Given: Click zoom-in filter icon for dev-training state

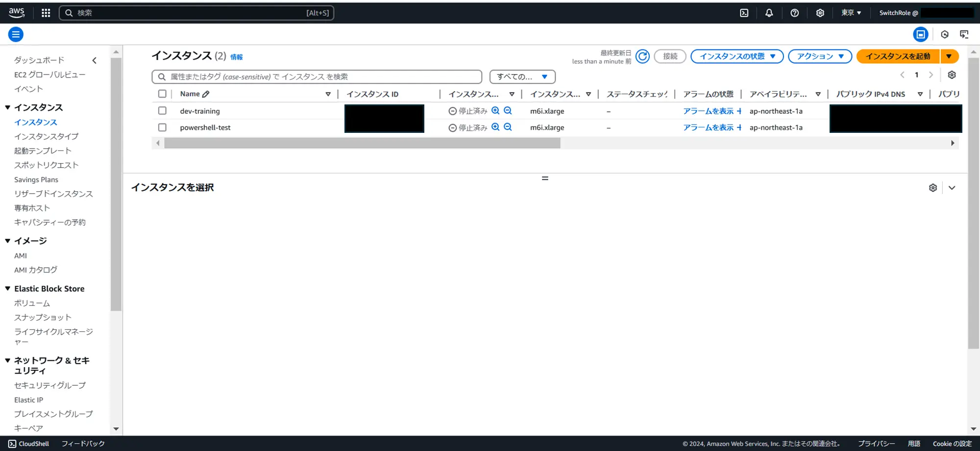Looking at the screenshot, I should tap(495, 111).
